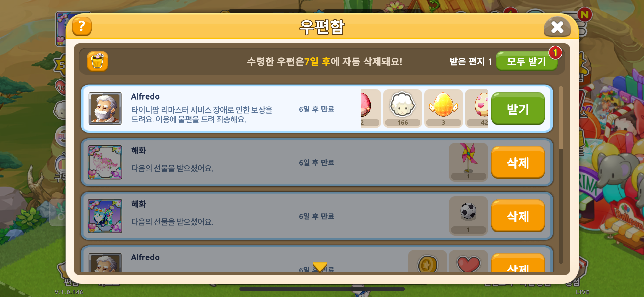The image size is (644, 297).
Task: Open the help question mark icon
Action: 82,26
